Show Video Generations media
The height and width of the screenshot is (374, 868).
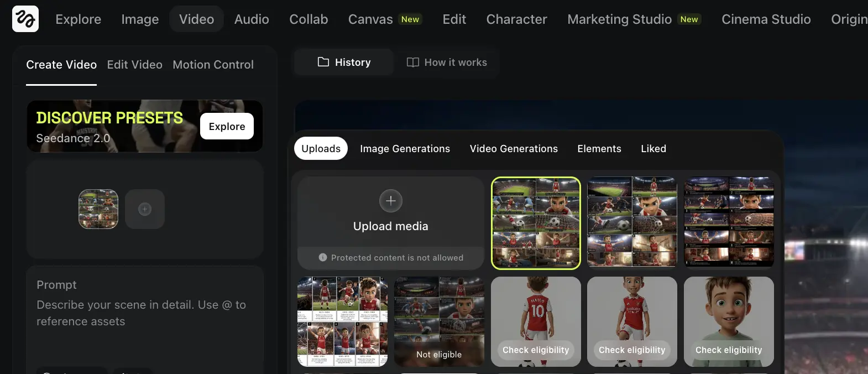514,148
